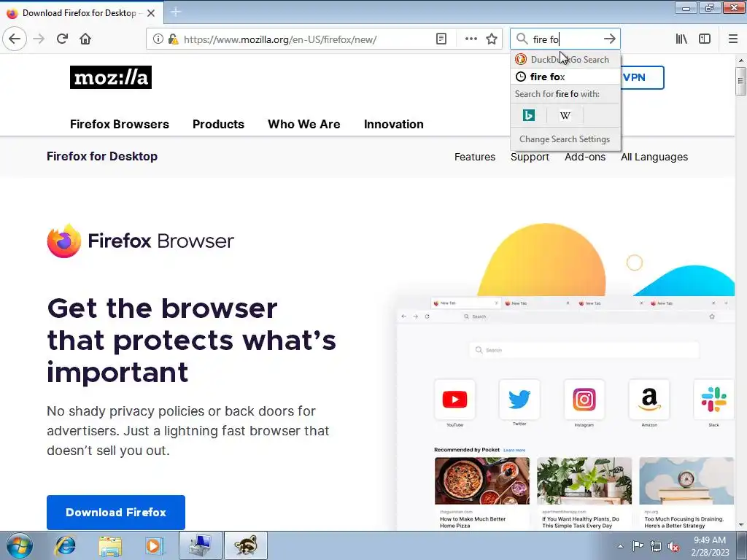Expand the Products navigation menu
Image resolution: width=747 pixels, height=560 pixels.
coord(218,124)
